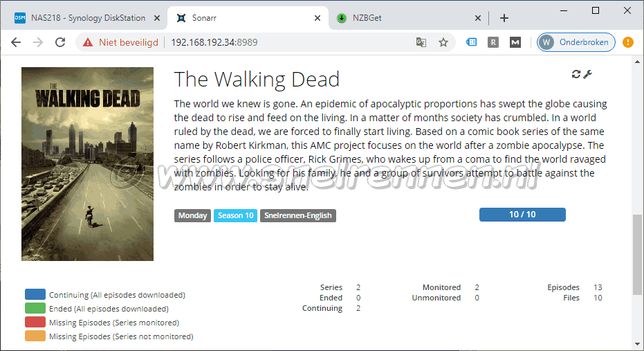Click The Walking Dead poster

(87, 164)
